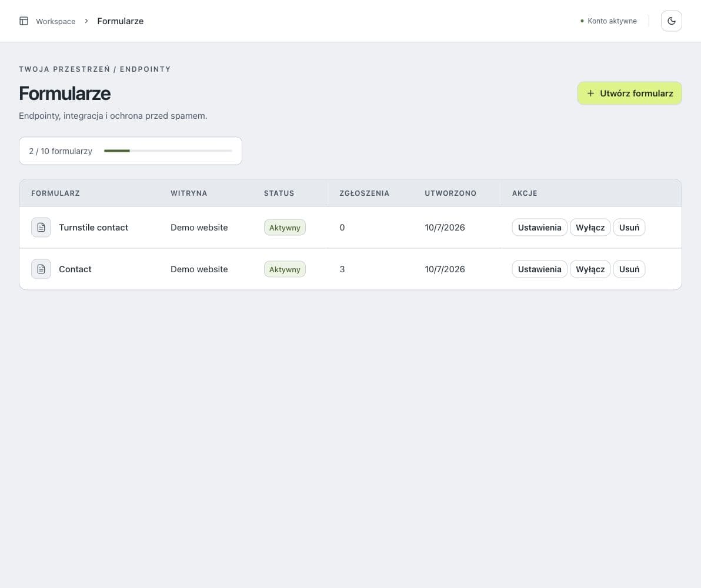Click the workspace layout icon in breadcrumb

coord(24,21)
